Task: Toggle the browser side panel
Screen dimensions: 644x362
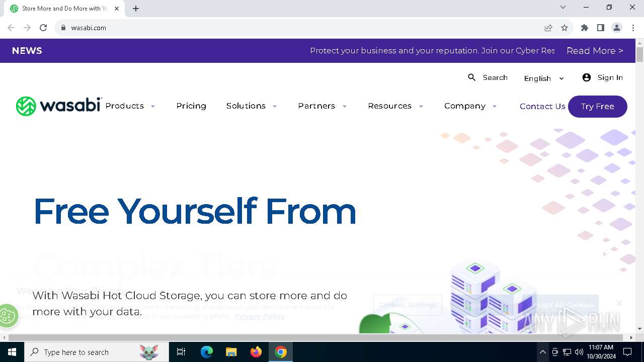Action: 601,28
